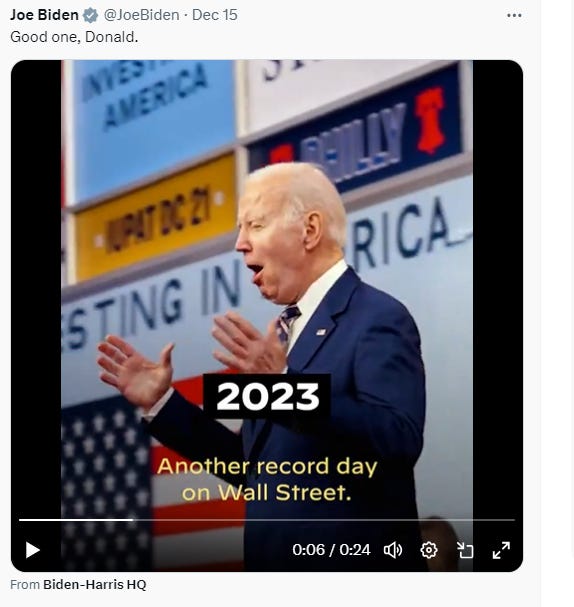Click the 0:06 / 0:24 time display
Image resolution: width=574 pixels, height=607 pixels.
tap(331, 550)
